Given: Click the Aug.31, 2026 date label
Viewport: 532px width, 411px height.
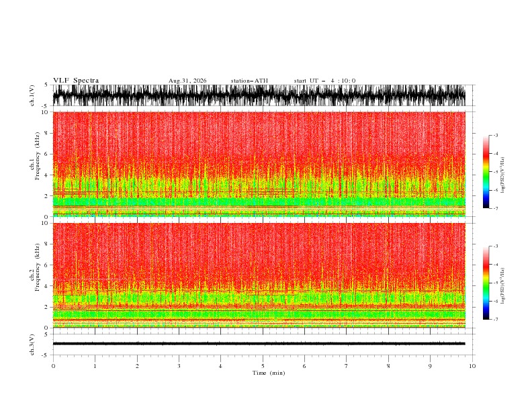Looking at the screenshot, I should (187, 81).
